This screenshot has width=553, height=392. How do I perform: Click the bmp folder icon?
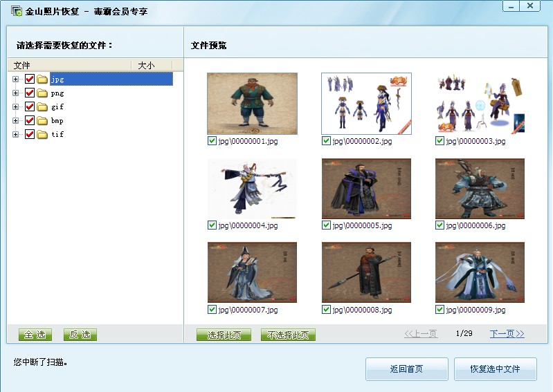pos(42,120)
